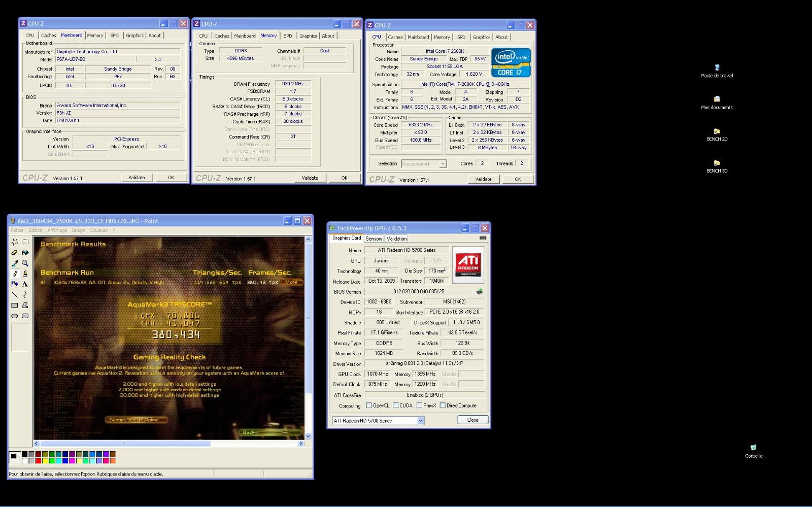Image resolution: width=812 pixels, height=507 pixels.
Task: Click the GPU-Z BIOS save icon
Action: [x=479, y=291]
